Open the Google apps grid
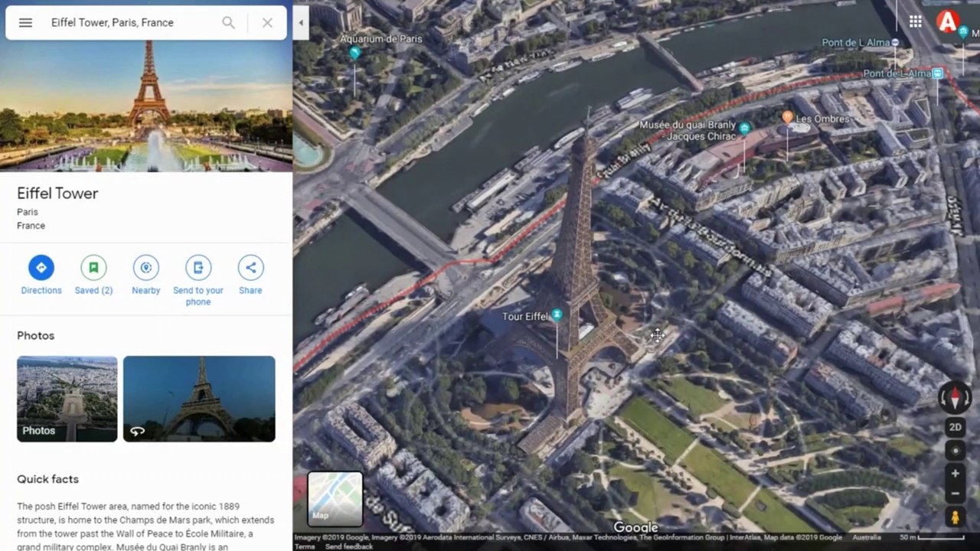Viewport: 980px width, 551px height. click(916, 21)
